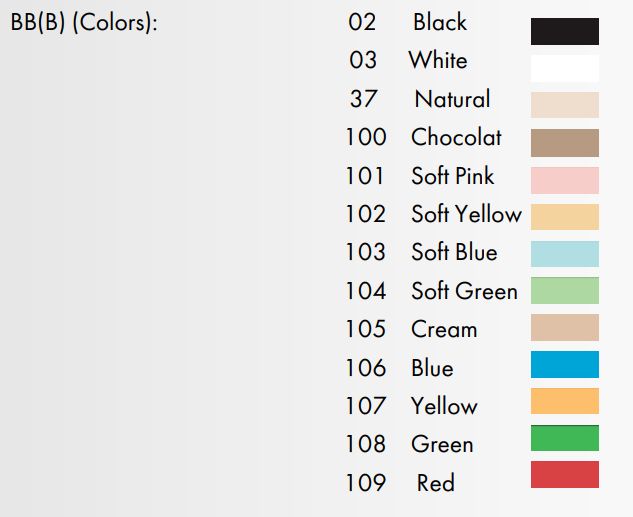This screenshot has height=517, width=633.
Task: Select the Soft Yellow label text
Action: coord(466,214)
